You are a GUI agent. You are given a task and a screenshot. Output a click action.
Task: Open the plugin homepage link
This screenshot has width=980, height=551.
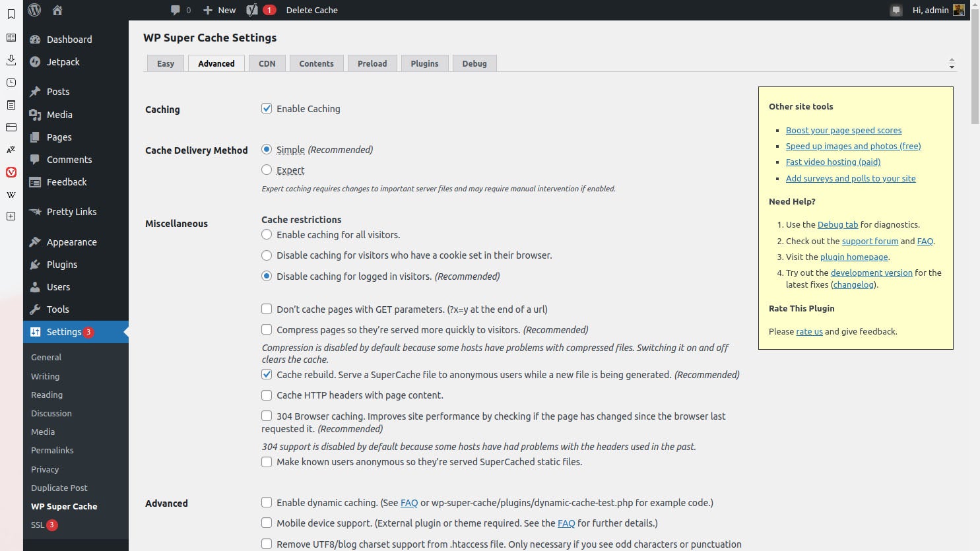click(854, 257)
